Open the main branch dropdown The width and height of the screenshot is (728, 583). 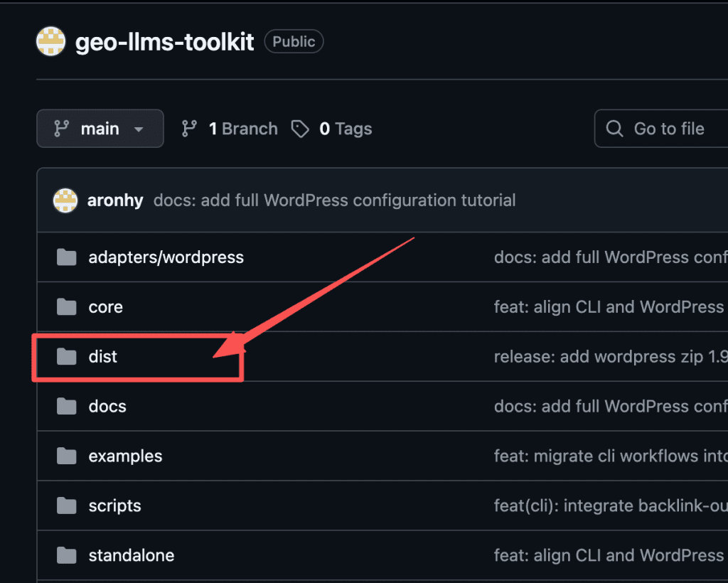click(x=100, y=129)
